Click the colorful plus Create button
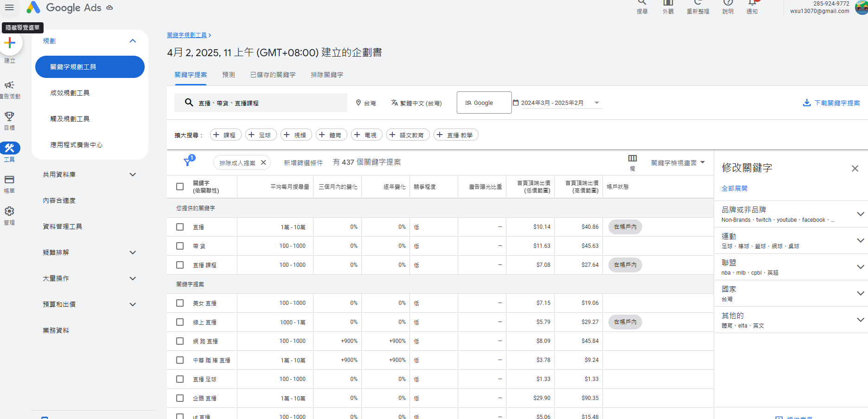The height and width of the screenshot is (419, 868). coord(10,43)
